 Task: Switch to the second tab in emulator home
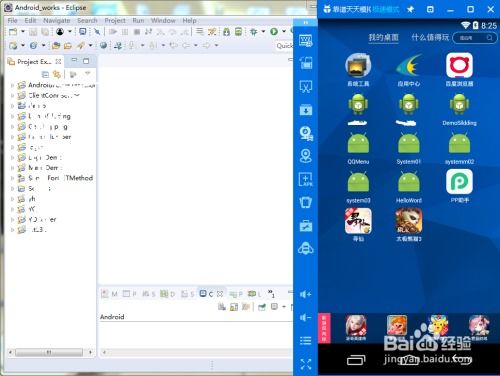pyautogui.click(x=430, y=37)
